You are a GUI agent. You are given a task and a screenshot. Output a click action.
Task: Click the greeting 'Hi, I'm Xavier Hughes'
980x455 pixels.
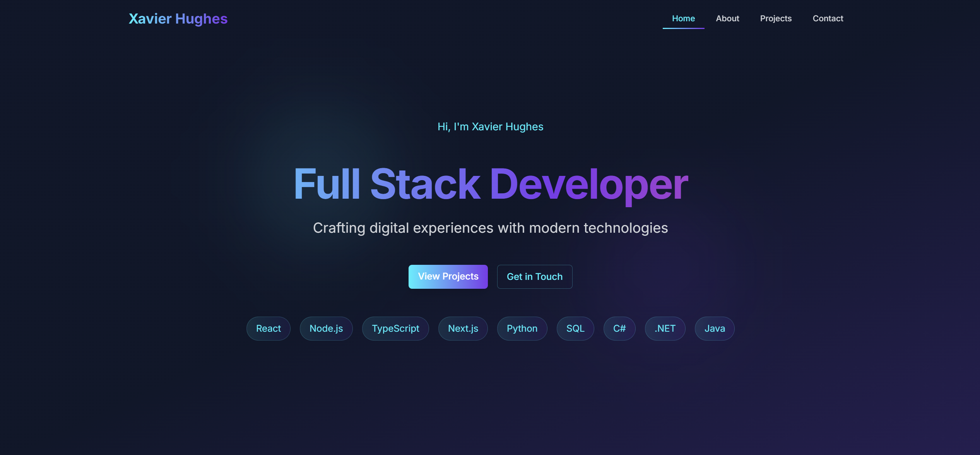pos(490,127)
